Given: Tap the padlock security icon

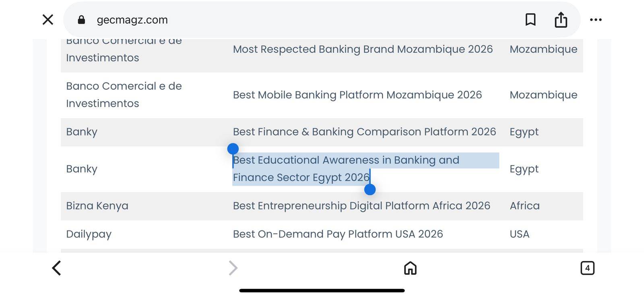Looking at the screenshot, I should 81,20.
